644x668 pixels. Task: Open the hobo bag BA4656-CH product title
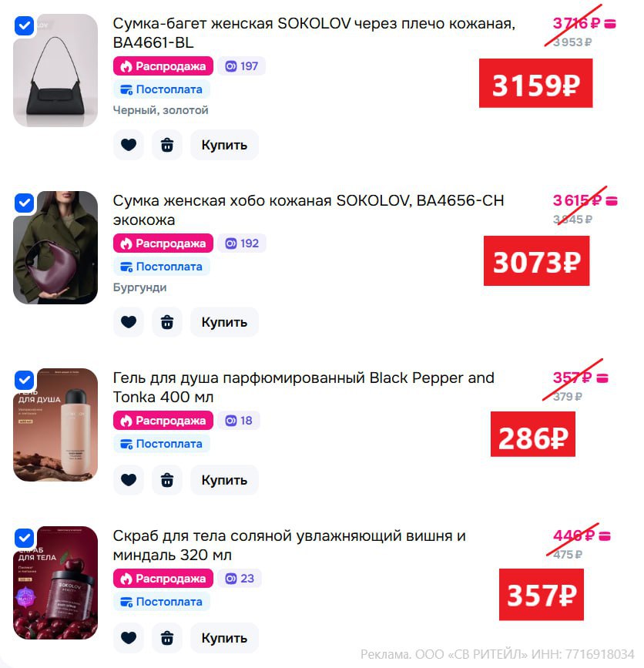tap(308, 210)
